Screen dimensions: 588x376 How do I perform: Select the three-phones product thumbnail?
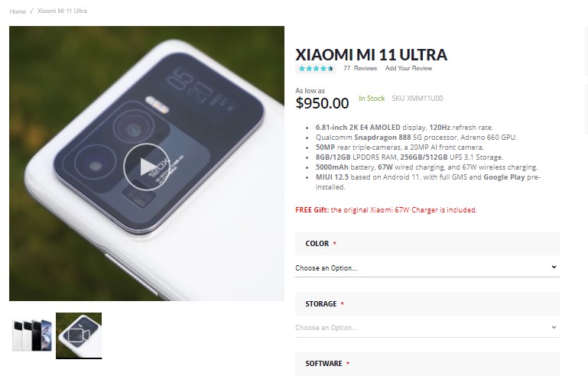tap(32, 335)
